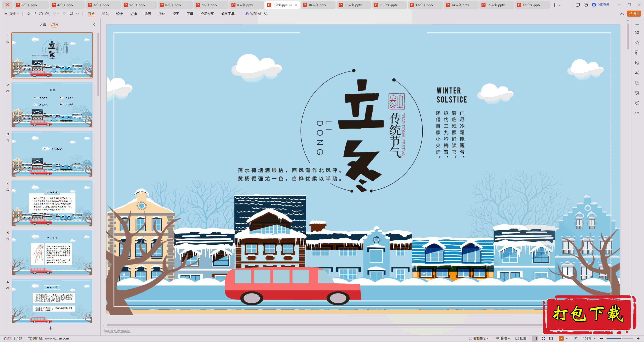
Task: Click the design tools icon in right sidebar
Action: point(637,73)
